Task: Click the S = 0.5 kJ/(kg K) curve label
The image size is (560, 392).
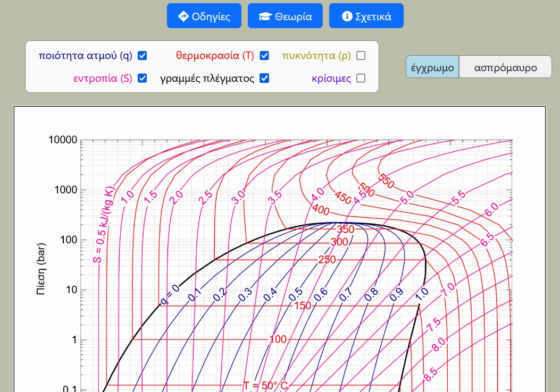Action: pyautogui.click(x=104, y=225)
